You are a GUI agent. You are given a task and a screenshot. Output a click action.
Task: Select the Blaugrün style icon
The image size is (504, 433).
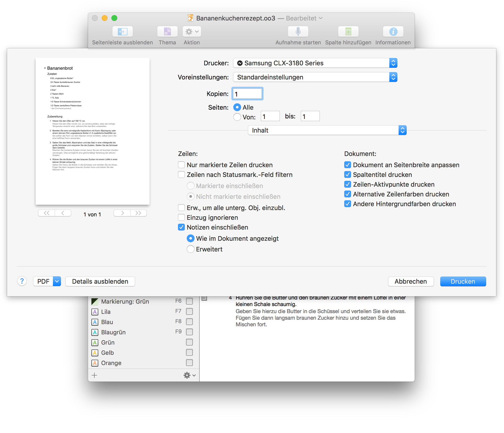pos(95,332)
